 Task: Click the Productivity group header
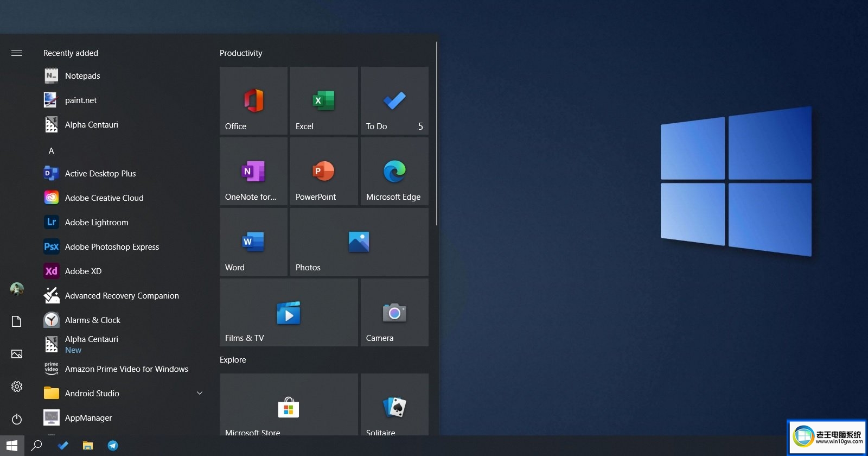(x=241, y=53)
